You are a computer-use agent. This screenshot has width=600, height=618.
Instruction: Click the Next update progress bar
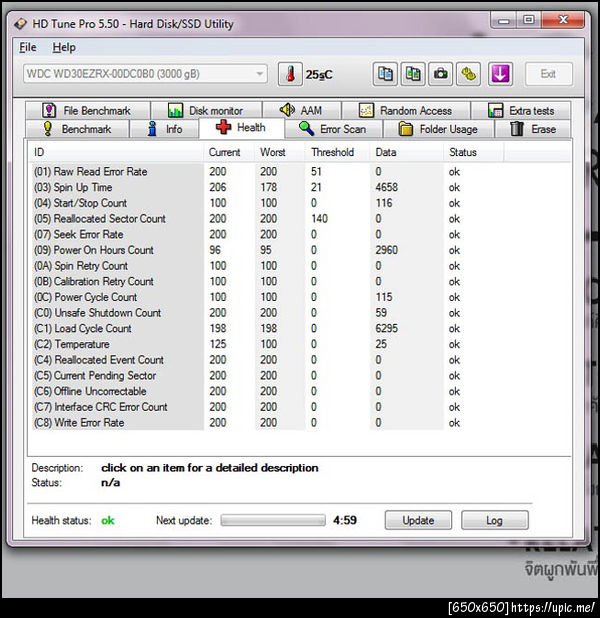point(273,520)
